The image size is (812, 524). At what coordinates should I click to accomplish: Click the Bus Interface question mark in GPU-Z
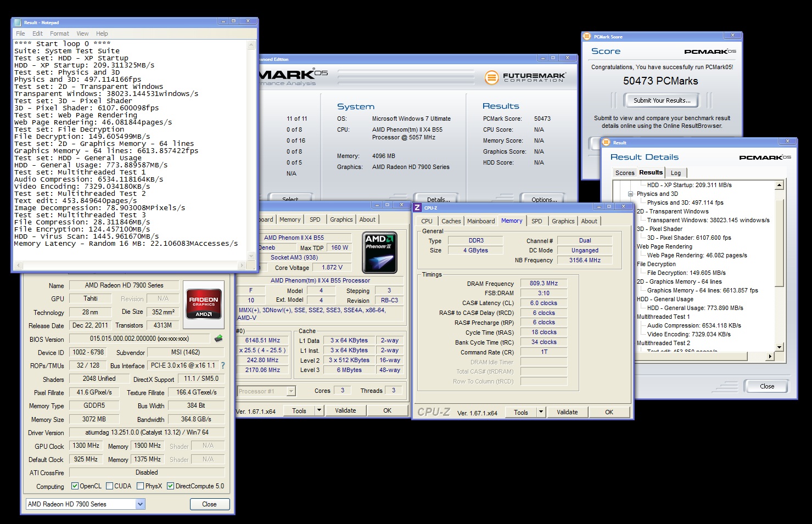tap(222, 365)
